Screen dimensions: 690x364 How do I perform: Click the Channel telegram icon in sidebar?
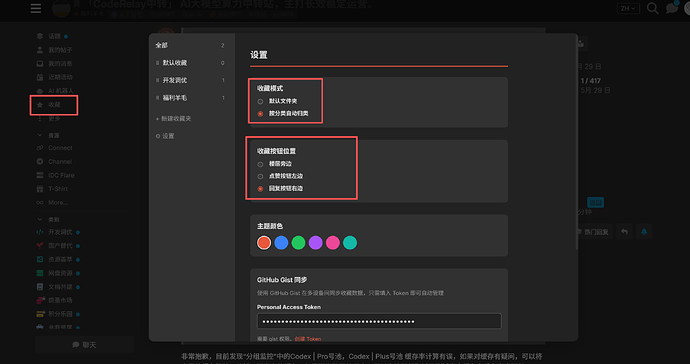click(40, 162)
